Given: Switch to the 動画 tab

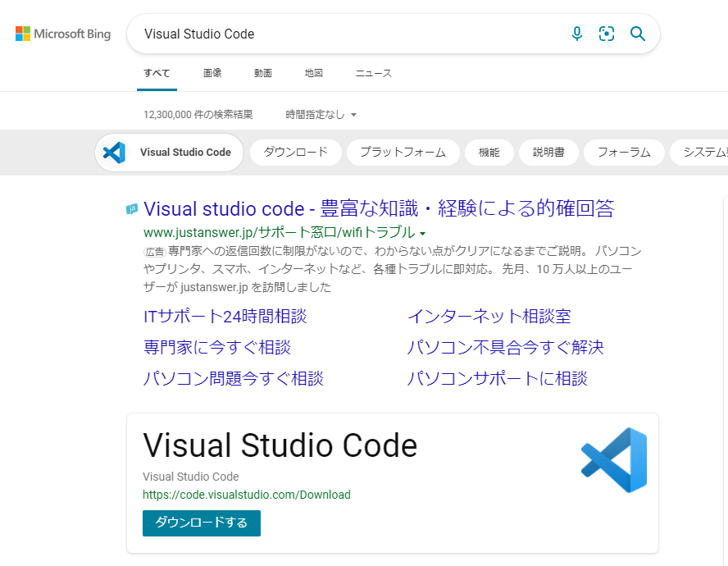Looking at the screenshot, I should click(263, 73).
